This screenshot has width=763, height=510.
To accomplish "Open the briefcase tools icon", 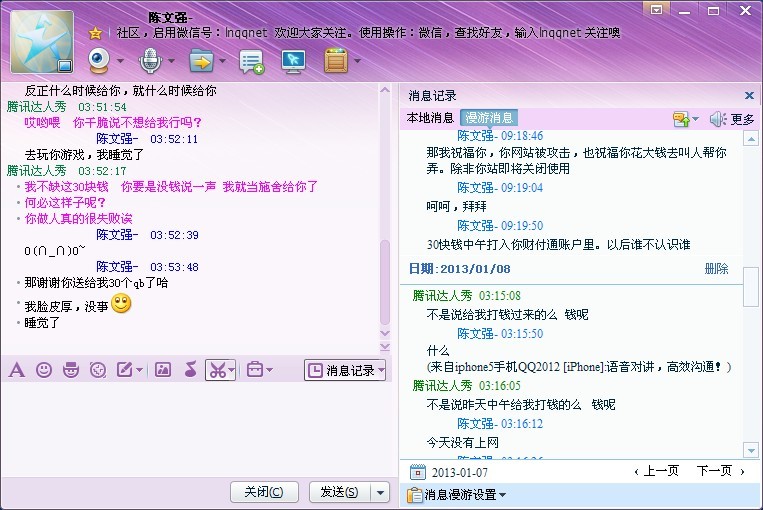I will point(255,370).
